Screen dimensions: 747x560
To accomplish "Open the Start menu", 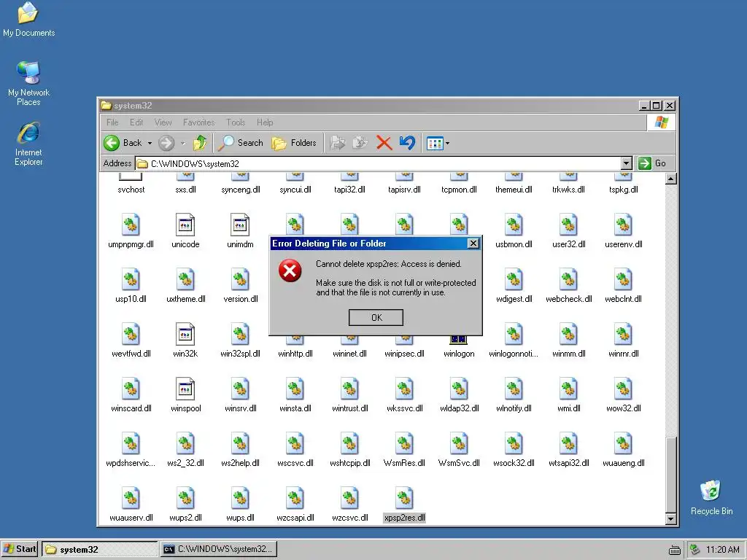I will (x=20, y=549).
